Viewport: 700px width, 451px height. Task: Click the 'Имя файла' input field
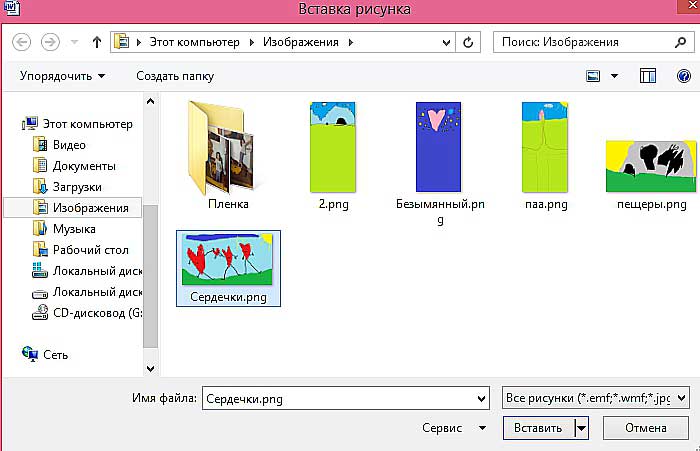point(346,398)
